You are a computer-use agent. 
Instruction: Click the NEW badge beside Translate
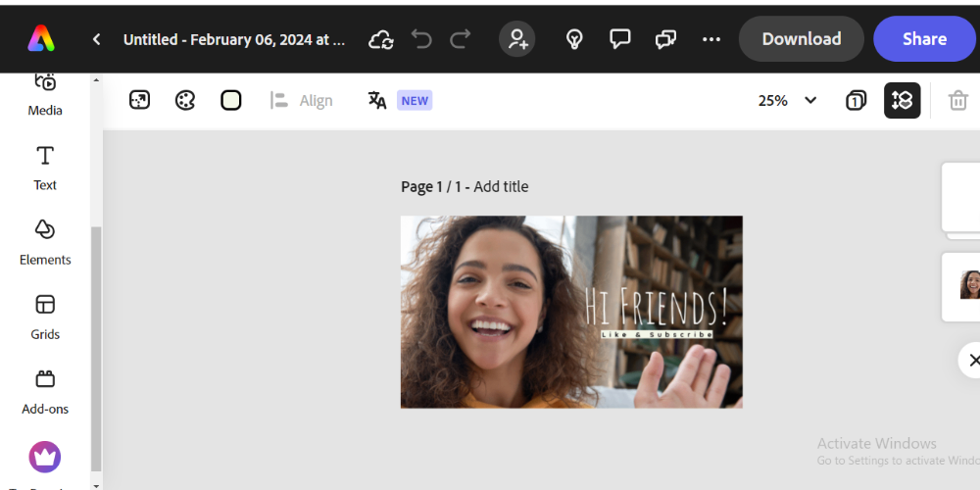[415, 100]
